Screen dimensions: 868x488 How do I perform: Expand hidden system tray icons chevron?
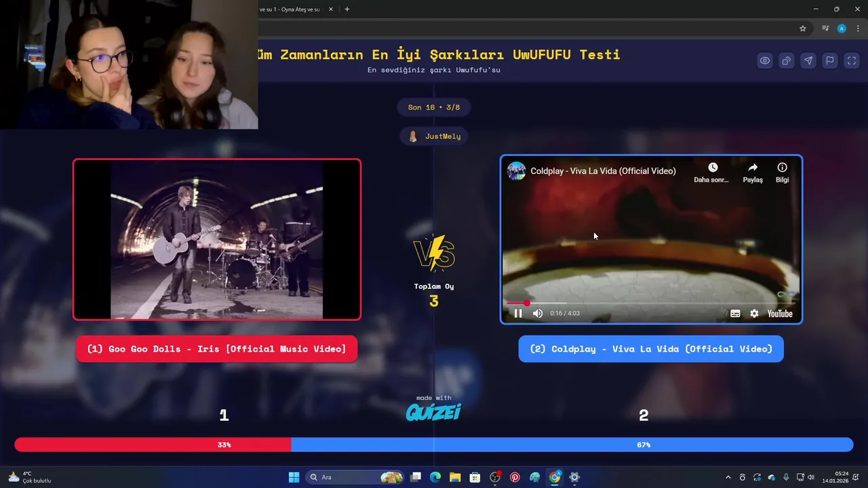728,477
